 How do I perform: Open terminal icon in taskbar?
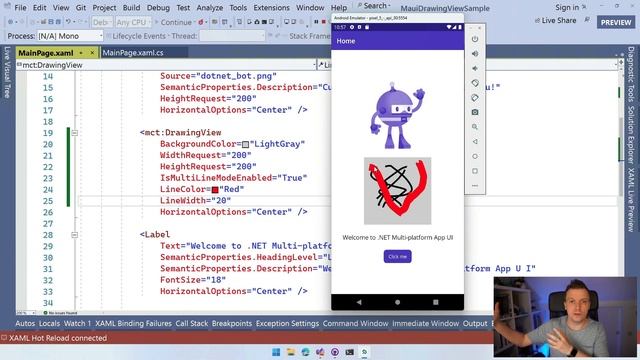(349, 352)
